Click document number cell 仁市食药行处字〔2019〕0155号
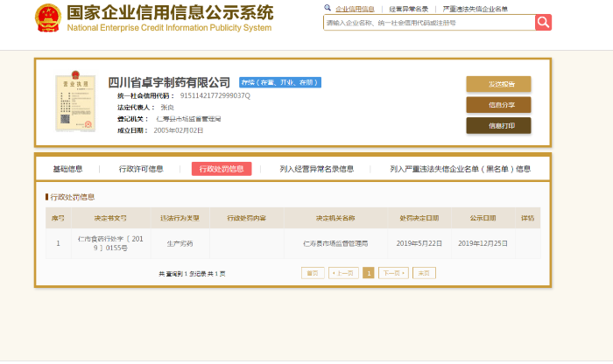The width and height of the screenshot is (613, 364). click(110, 243)
